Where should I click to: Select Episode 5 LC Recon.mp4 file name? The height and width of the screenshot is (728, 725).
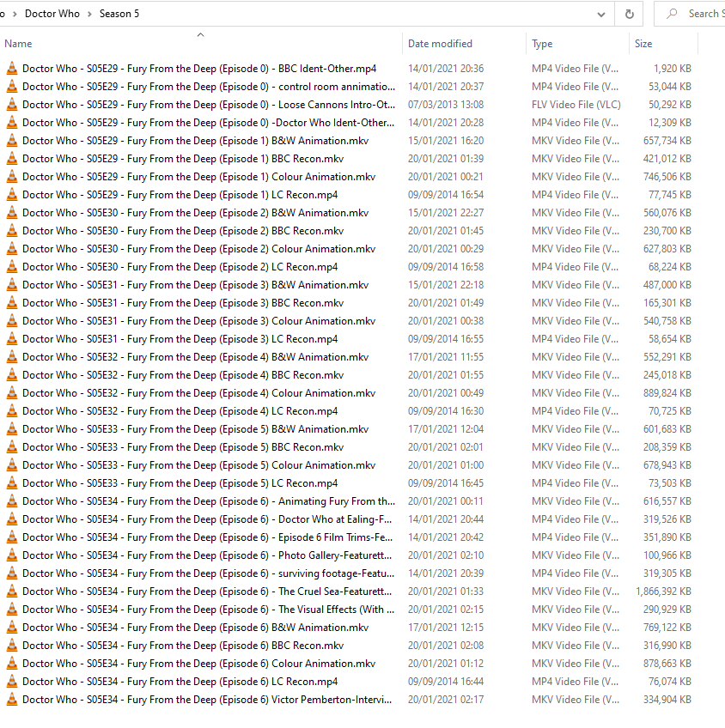pos(180,483)
